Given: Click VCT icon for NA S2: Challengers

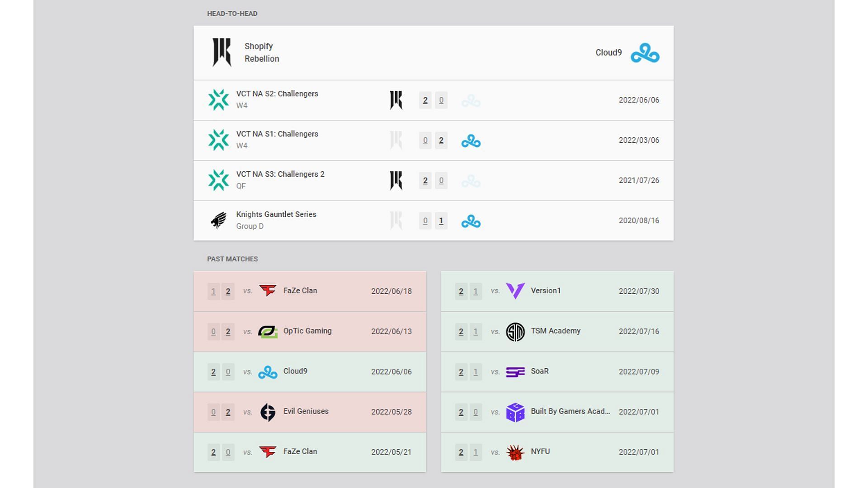Looking at the screenshot, I should (x=218, y=100).
